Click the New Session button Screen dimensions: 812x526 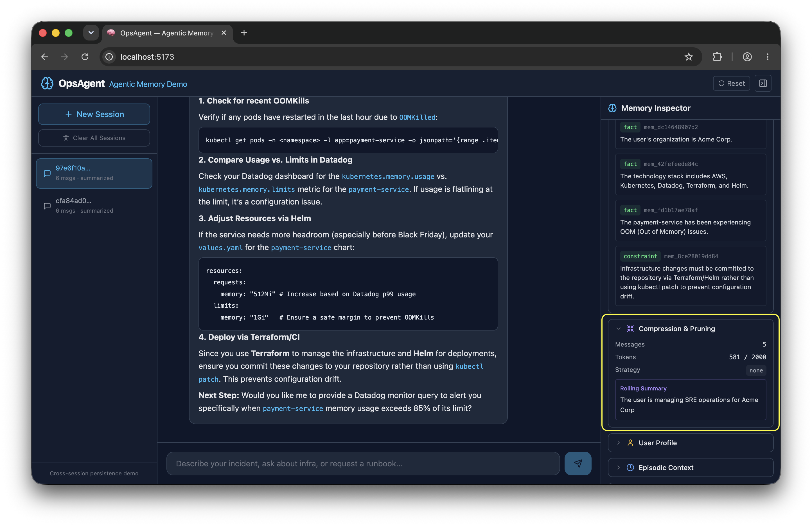[x=94, y=114]
